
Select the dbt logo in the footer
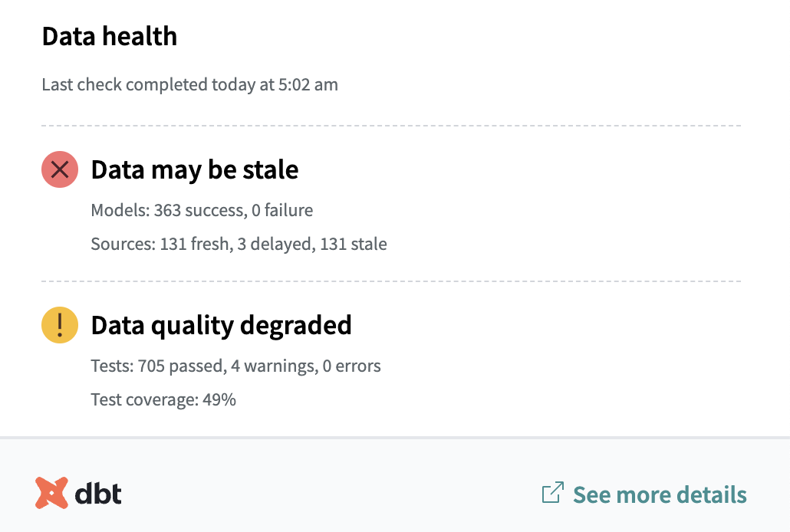(77, 493)
